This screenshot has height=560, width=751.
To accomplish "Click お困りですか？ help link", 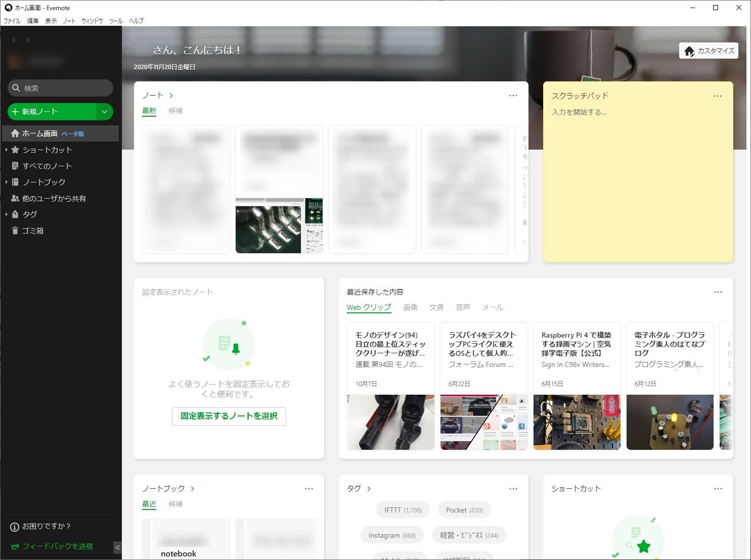I will click(x=47, y=527).
